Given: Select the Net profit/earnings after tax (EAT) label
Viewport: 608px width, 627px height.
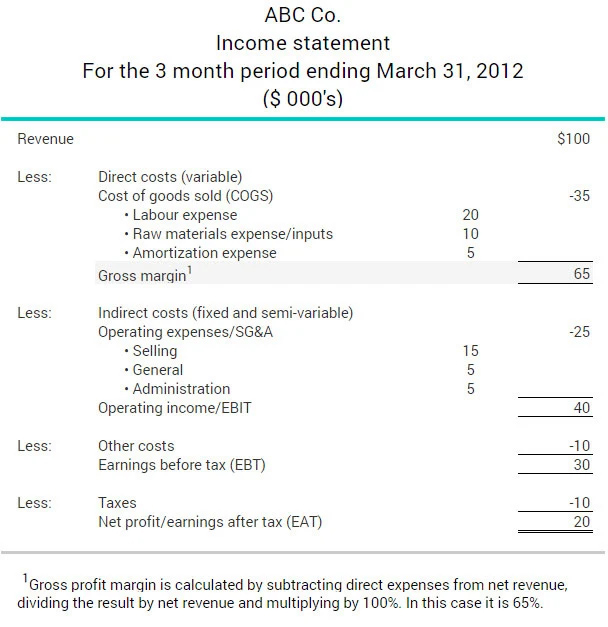Looking at the screenshot, I should coord(210,522).
